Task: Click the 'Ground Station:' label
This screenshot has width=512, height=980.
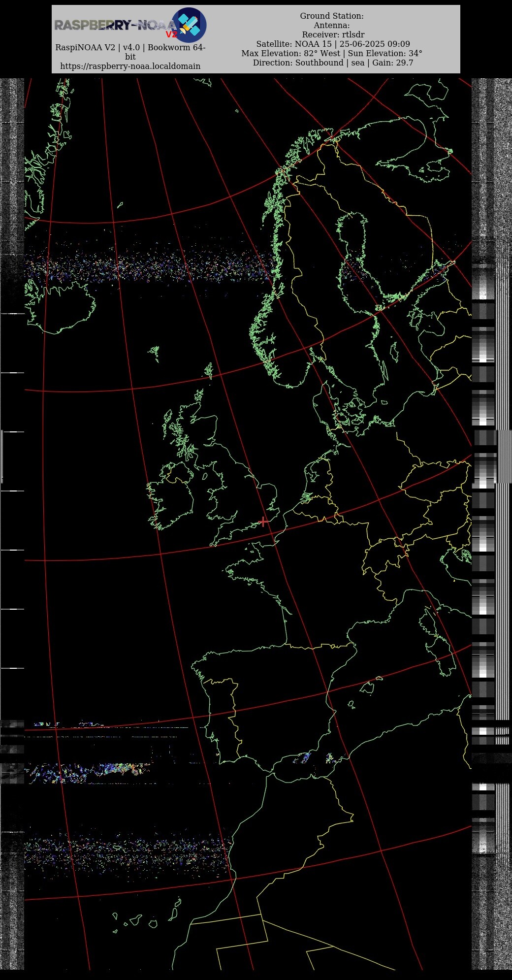Action: tap(332, 16)
